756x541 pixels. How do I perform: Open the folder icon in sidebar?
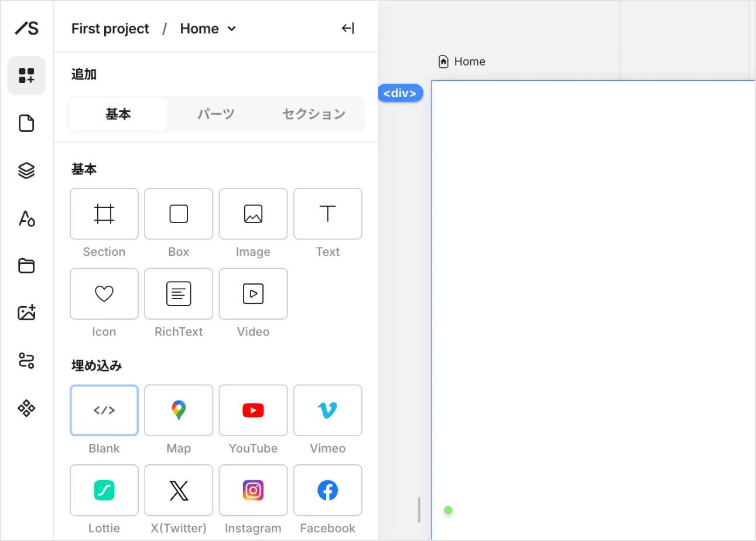[x=26, y=266]
